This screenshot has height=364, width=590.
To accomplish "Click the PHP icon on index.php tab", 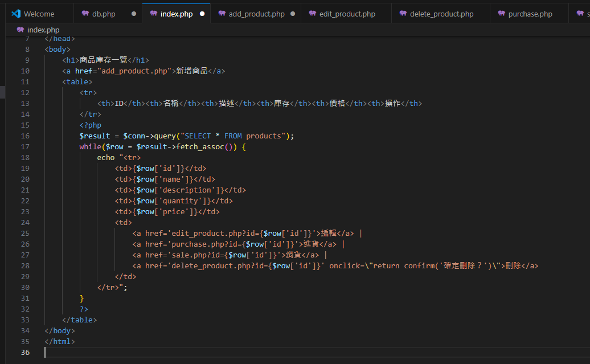I will (154, 14).
